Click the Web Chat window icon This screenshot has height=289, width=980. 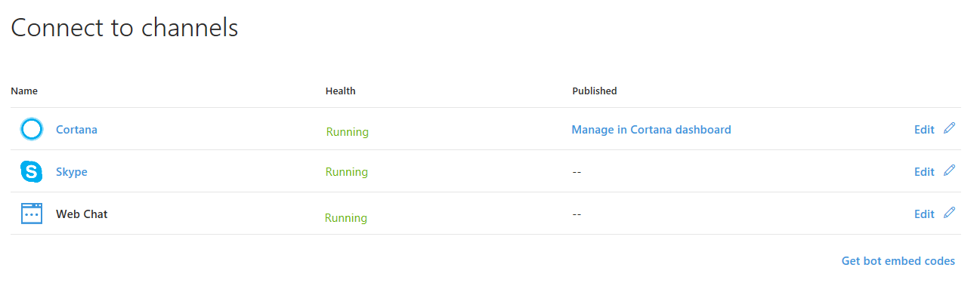click(x=32, y=214)
